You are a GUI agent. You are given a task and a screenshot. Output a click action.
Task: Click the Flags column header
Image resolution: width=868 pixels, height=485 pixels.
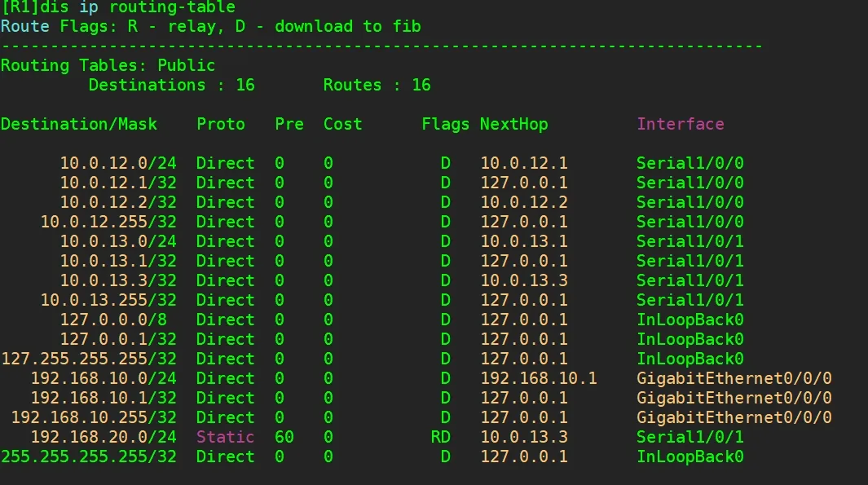[x=445, y=124]
